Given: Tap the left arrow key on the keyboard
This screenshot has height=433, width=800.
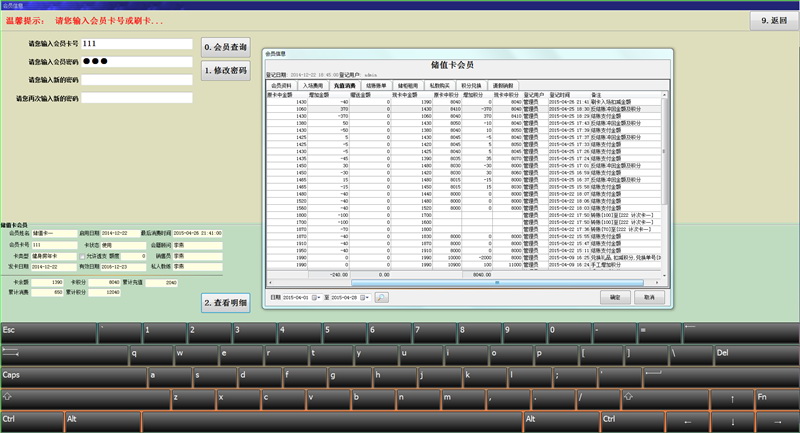Looking at the screenshot, I should pos(687,422).
